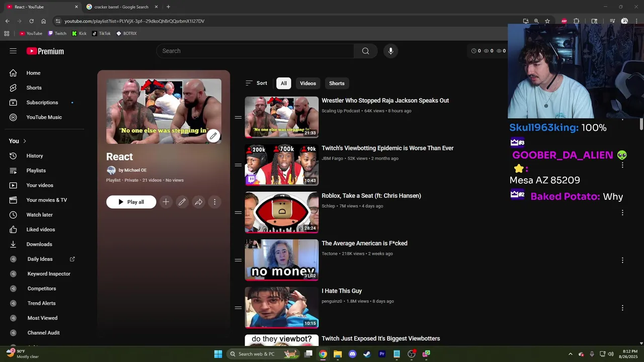The width and height of the screenshot is (644, 362).
Task: Open 'Twitch's Viewbotting Epidemic is Worse Than Ever'
Action: tap(387, 148)
